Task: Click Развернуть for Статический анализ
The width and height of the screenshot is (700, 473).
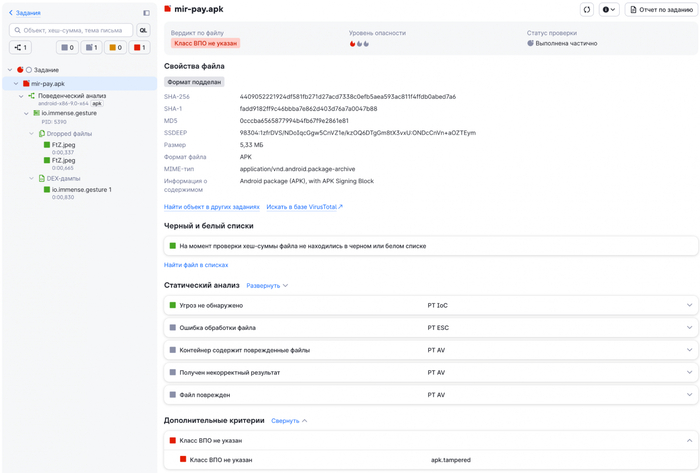Action: 267,286
